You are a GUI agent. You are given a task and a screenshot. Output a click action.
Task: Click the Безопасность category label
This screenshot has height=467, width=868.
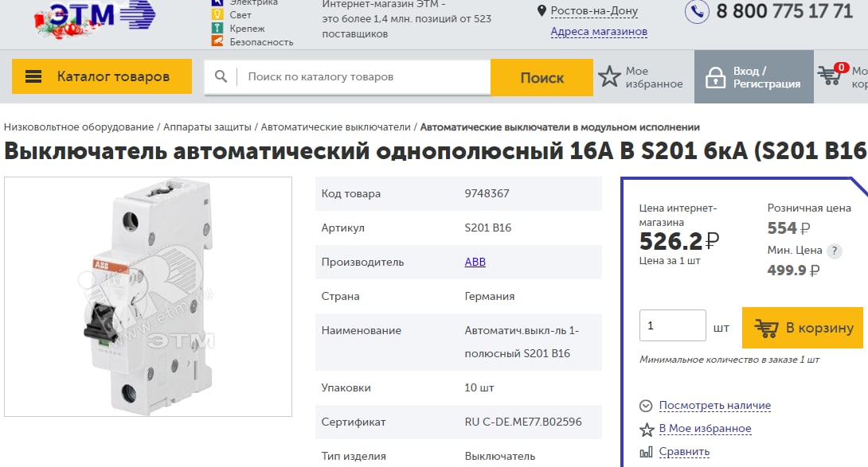(x=261, y=41)
